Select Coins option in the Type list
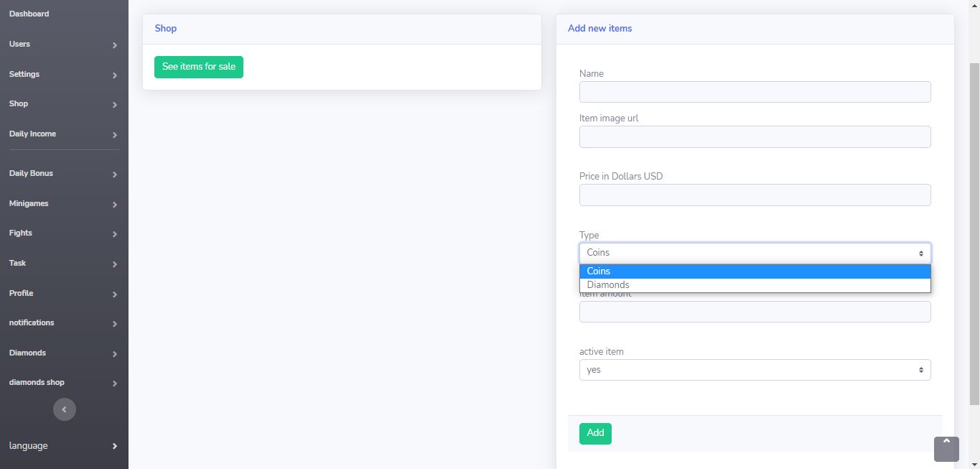 (x=755, y=271)
